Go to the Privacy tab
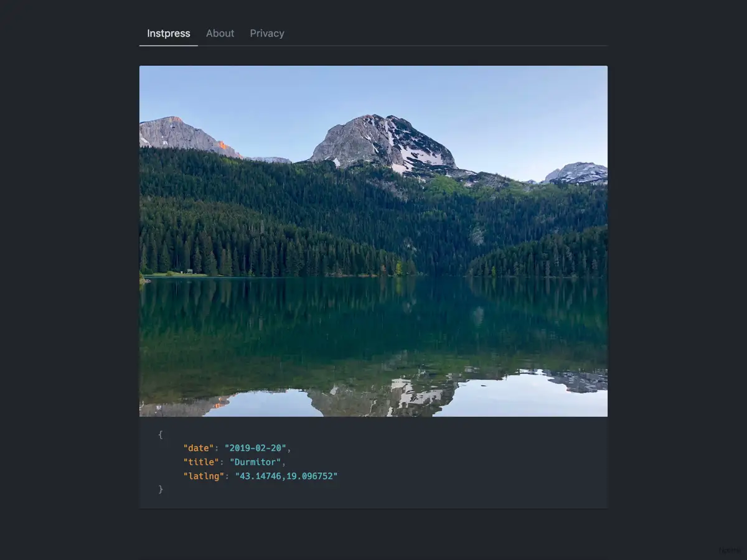 267,34
